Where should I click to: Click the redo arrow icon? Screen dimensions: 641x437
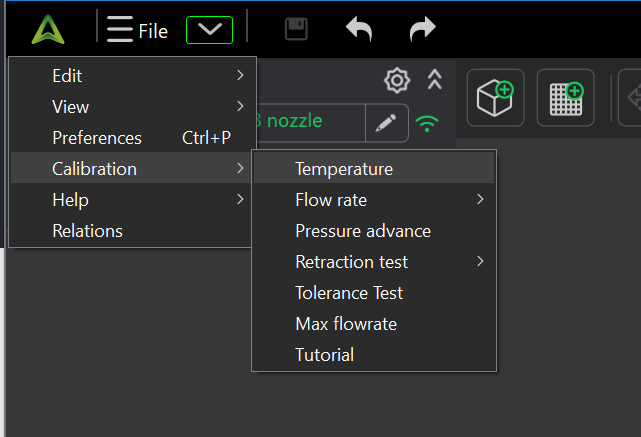point(423,29)
